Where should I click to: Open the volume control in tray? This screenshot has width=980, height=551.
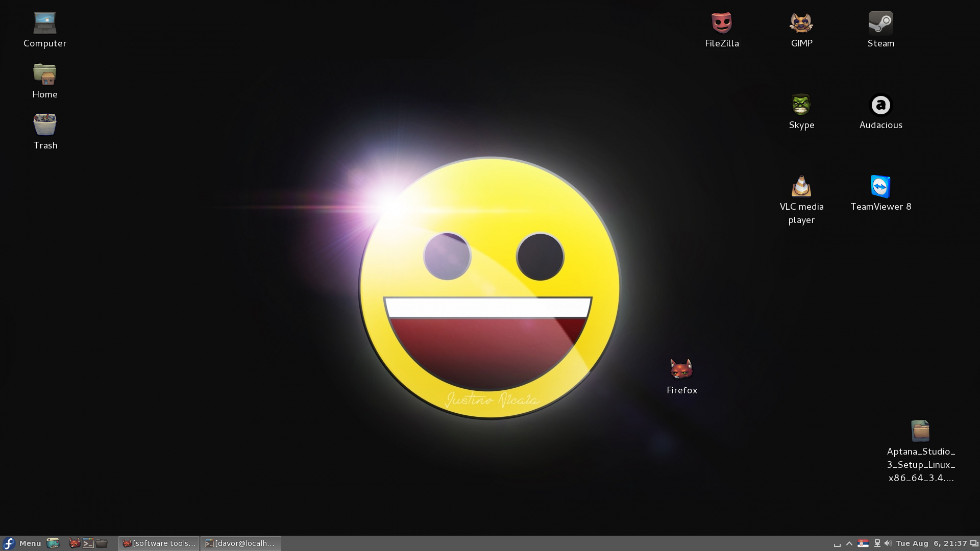[888, 543]
